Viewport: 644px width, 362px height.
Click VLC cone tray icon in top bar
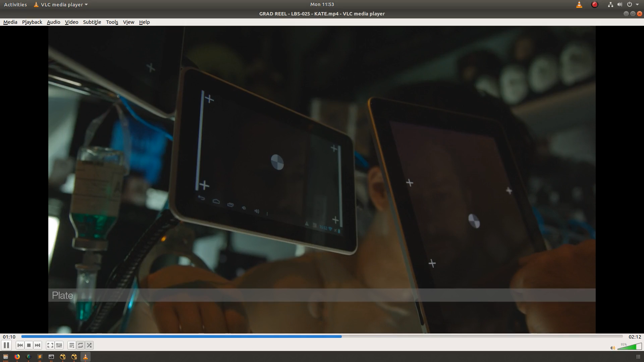579,5
